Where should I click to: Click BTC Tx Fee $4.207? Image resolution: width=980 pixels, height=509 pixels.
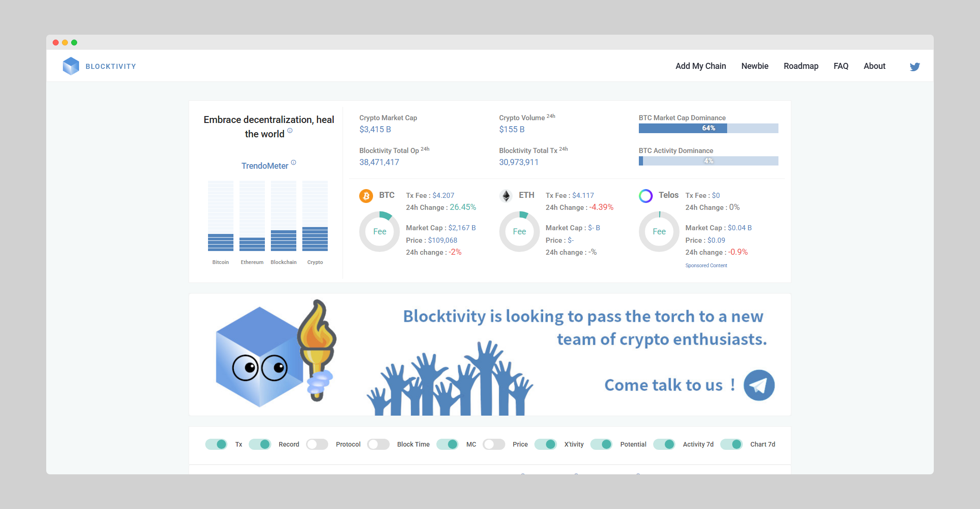coord(443,196)
